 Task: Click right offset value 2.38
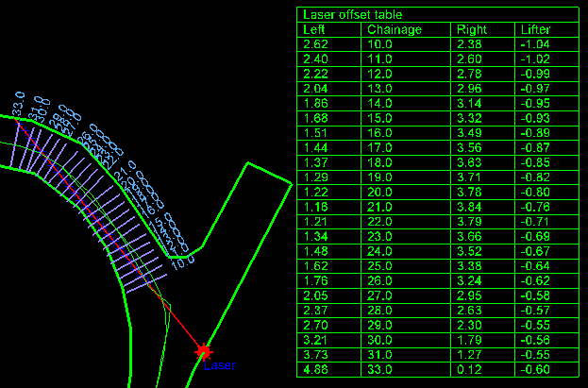tap(469, 44)
